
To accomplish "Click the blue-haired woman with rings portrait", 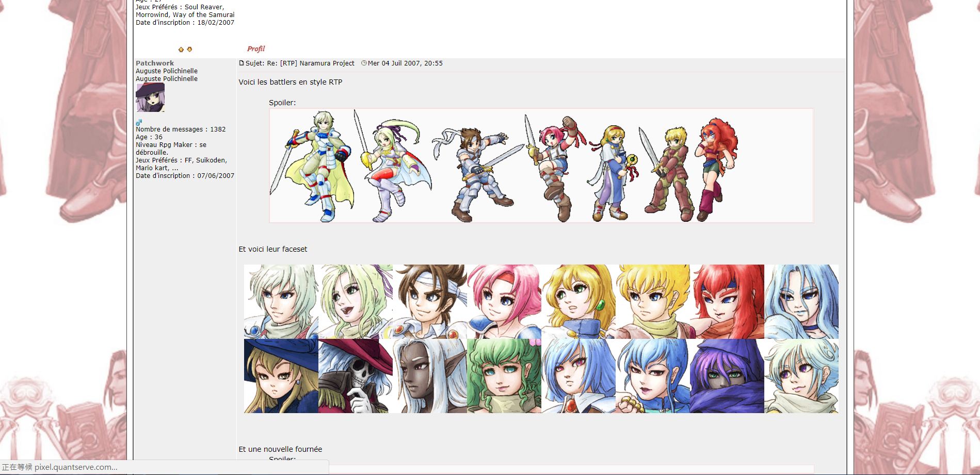I will tap(653, 376).
